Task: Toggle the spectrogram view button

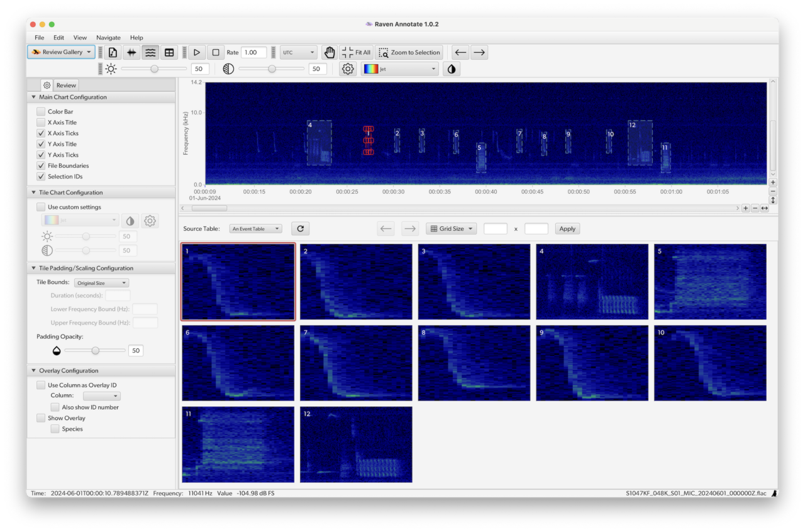Action: pyautogui.click(x=150, y=53)
